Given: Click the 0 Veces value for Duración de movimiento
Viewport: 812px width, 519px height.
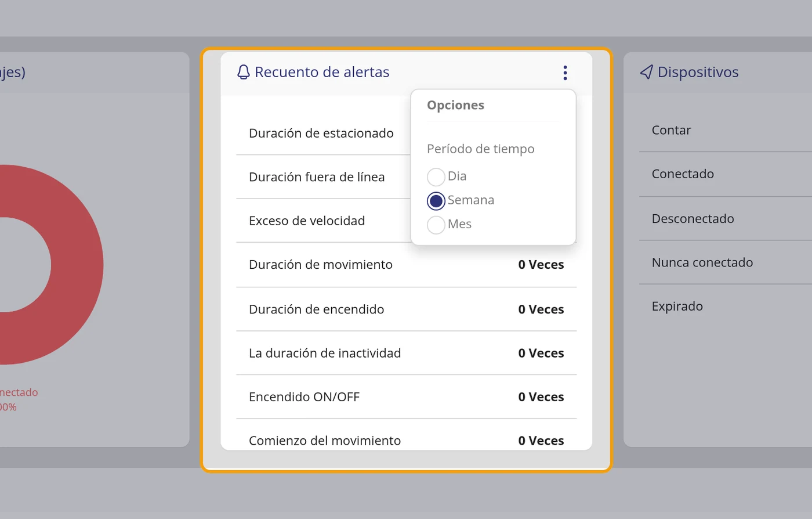Looking at the screenshot, I should tap(541, 265).
